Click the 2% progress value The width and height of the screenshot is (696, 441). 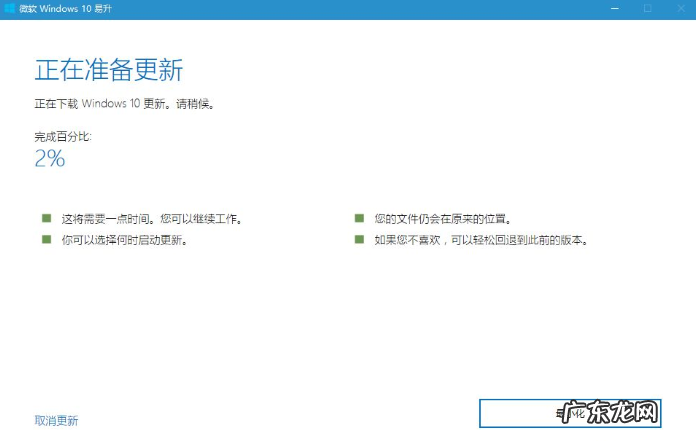[x=50, y=158]
